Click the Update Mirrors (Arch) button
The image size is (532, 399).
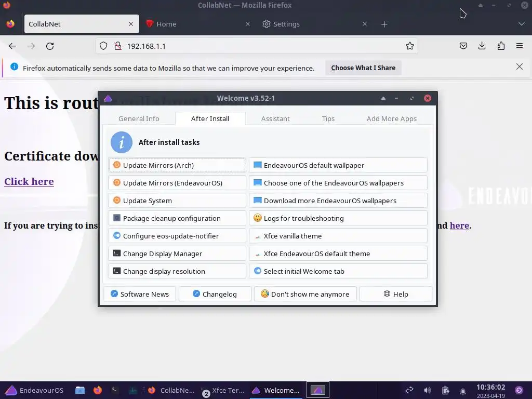177,165
